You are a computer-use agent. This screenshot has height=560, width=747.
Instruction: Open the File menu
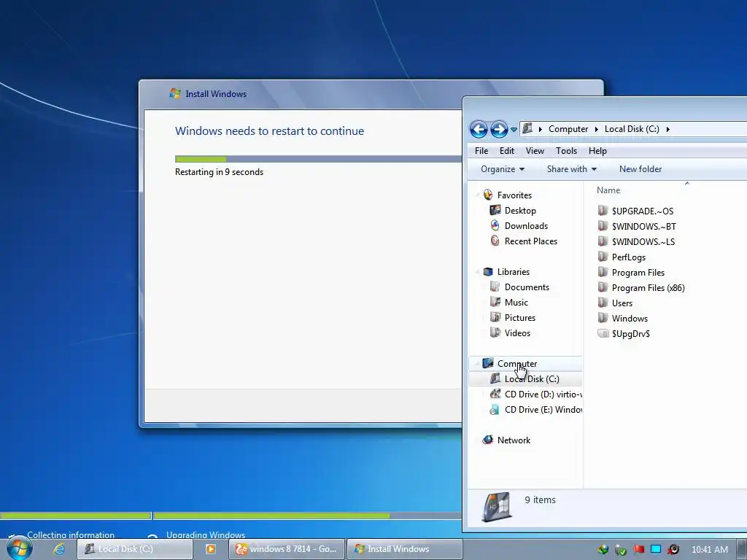coord(481,151)
